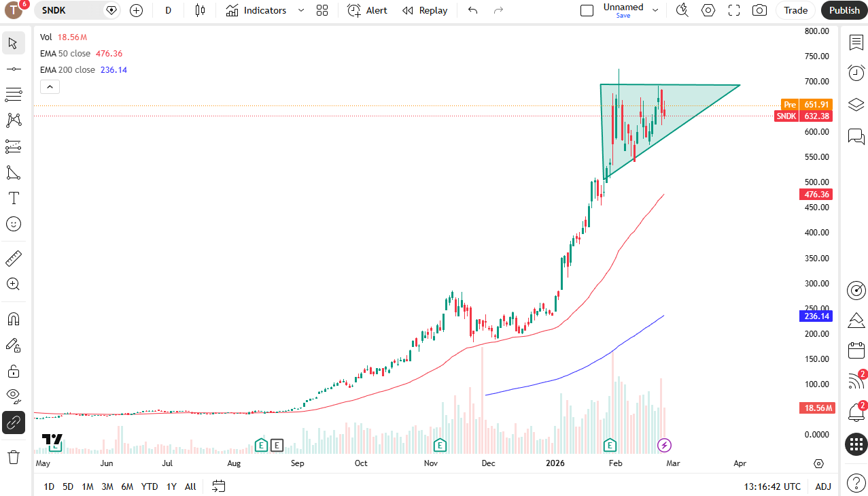
Task: Select the brush and shapes tool
Action: (x=13, y=172)
